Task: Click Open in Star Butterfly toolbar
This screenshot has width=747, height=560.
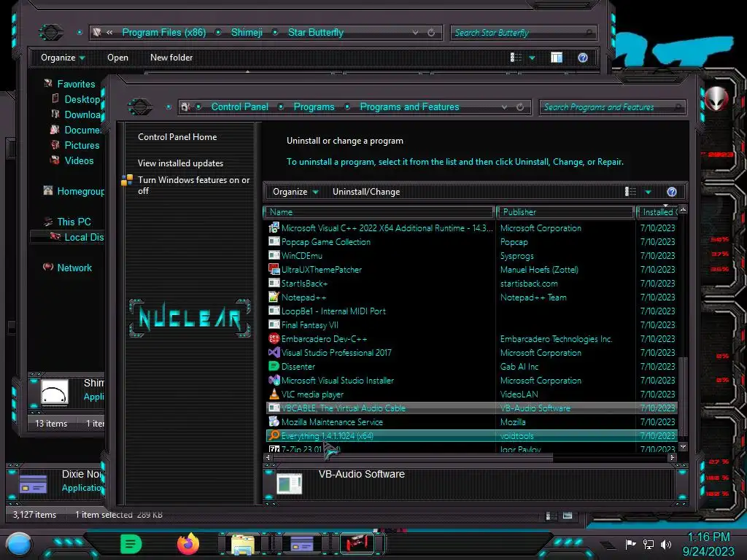Action: pyautogui.click(x=117, y=58)
